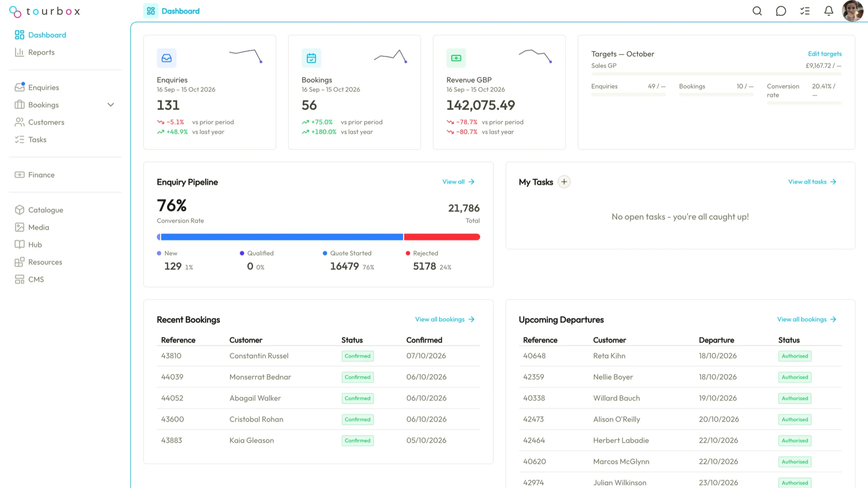The height and width of the screenshot is (488, 868).
Task: Click the Customers people icon in sidebar
Action: [x=19, y=122]
